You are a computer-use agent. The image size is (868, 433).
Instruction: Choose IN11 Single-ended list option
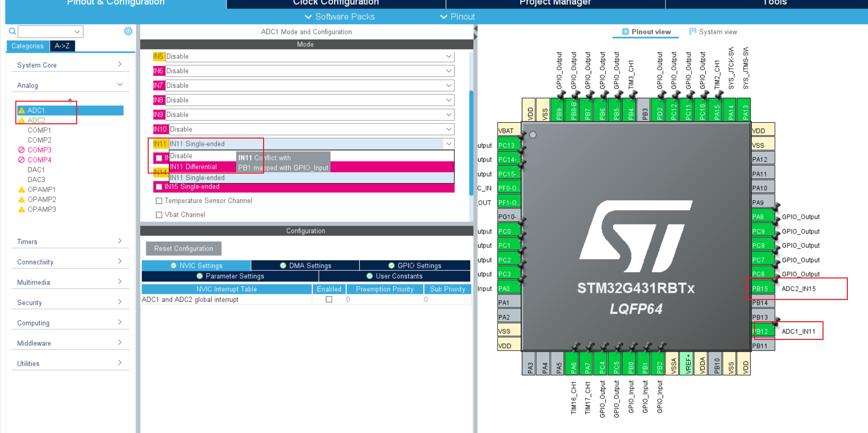coord(311,178)
